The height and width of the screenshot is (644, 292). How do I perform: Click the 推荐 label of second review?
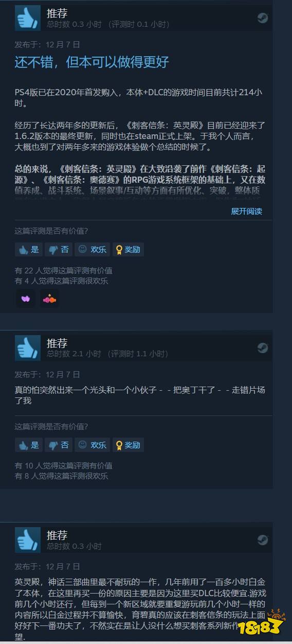57,343
